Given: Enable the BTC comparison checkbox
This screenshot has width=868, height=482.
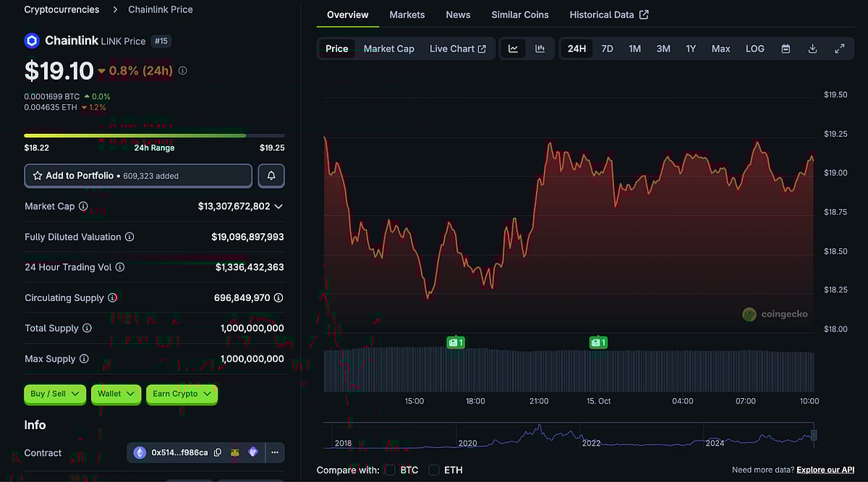Looking at the screenshot, I should coord(391,470).
